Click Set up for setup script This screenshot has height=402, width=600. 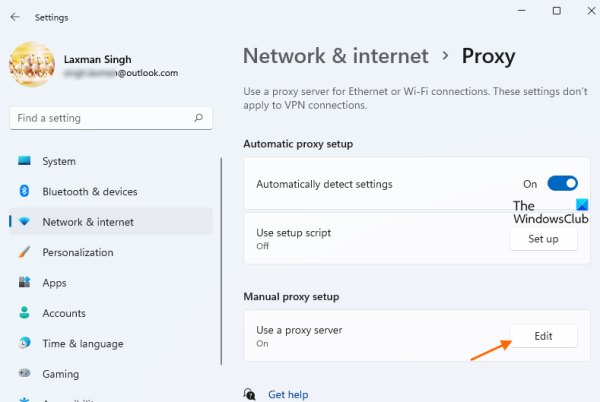[x=543, y=239]
